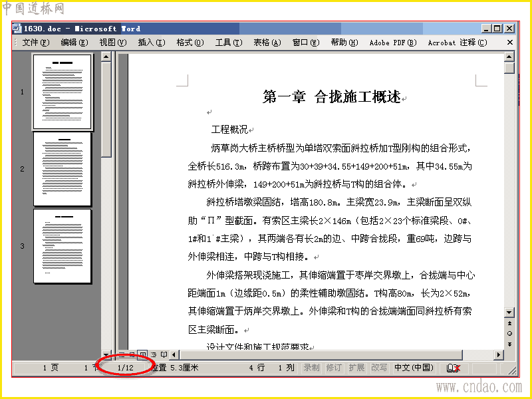
Task: Open the 格式(O) menu
Action: (x=190, y=43)
